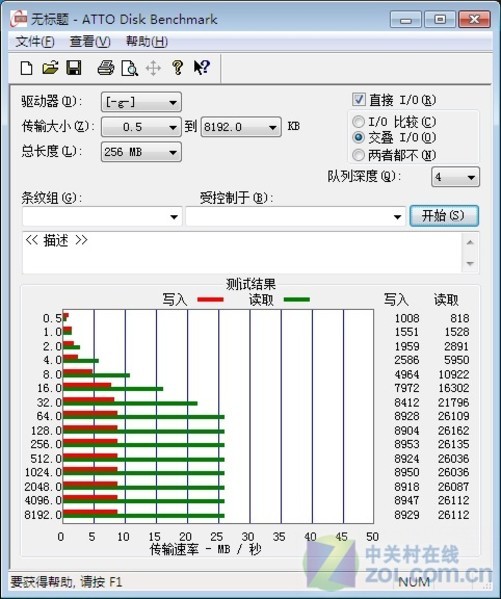Viewport: 501px width, 599px height.
Task: Open the 0.5 minimum transfer size dropdown
Action: click(x=141, y=127)
